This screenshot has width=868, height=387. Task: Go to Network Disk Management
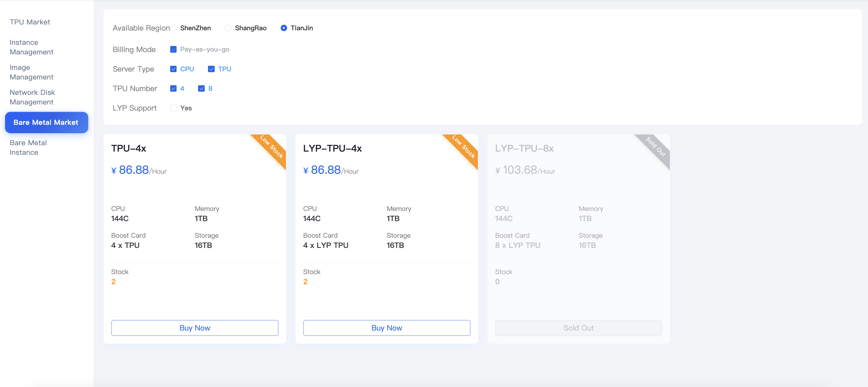coord(32,97)
